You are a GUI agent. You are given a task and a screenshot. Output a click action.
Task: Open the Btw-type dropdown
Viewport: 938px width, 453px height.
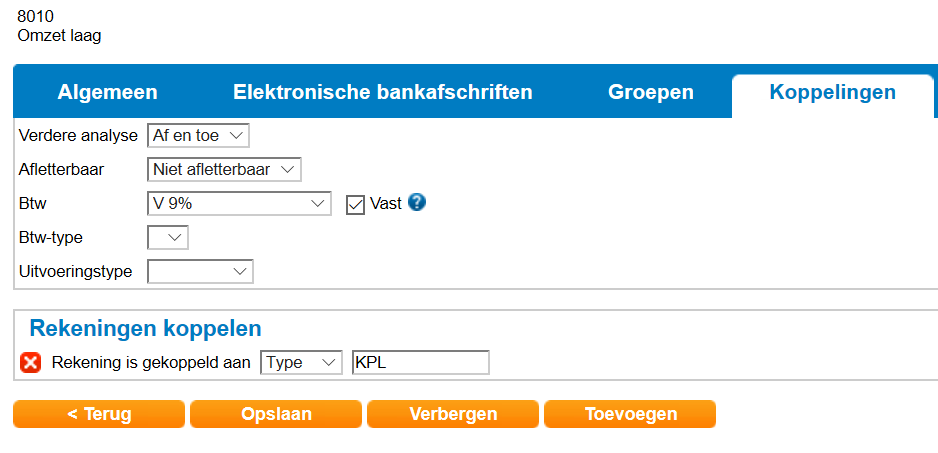(168, 238)
